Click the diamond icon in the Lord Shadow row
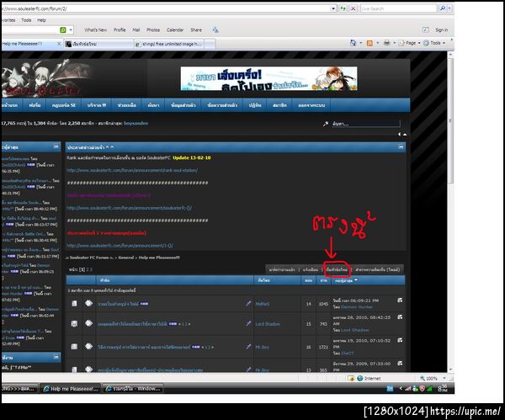 point(88,323)
